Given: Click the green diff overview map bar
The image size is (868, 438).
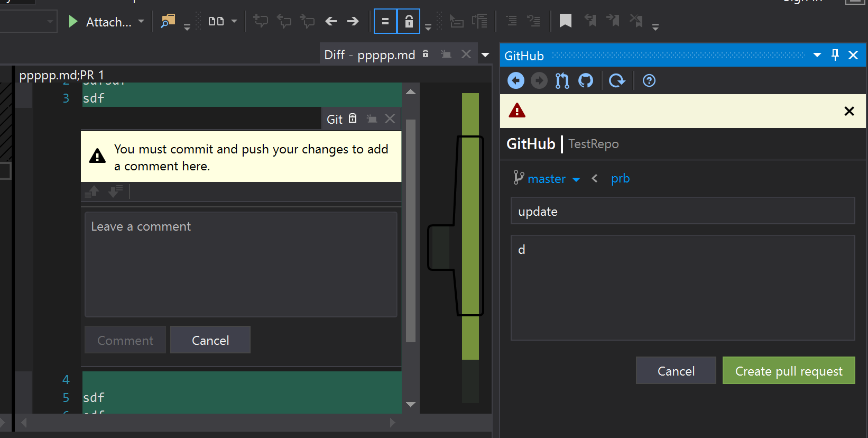Looking at the screenshot, I should point(470,226).
